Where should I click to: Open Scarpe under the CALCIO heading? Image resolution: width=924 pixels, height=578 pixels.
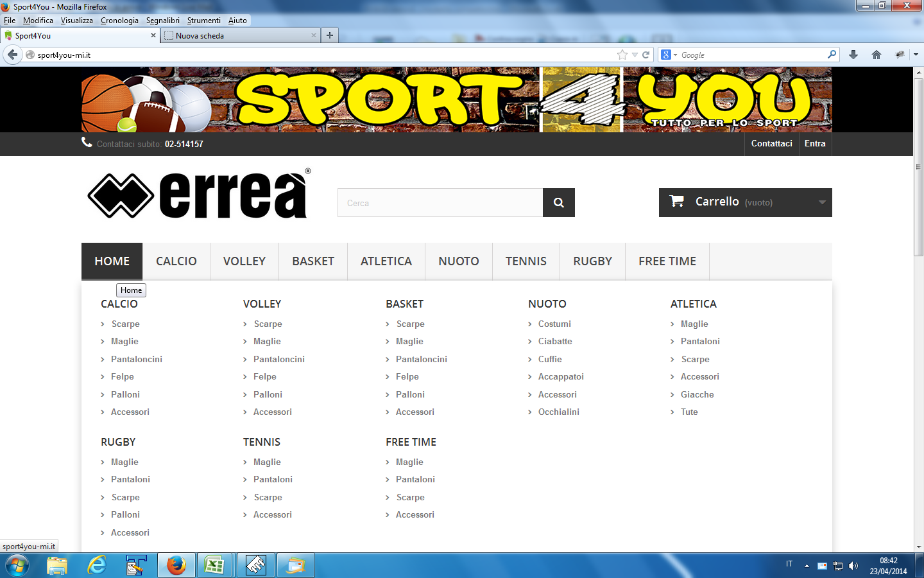coord(126,324)
